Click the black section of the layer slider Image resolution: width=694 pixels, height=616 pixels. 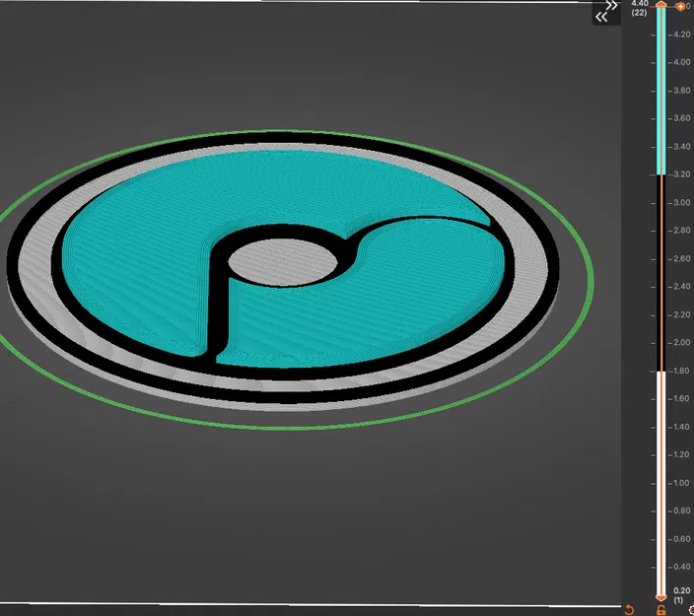click(x=660, y=273)
